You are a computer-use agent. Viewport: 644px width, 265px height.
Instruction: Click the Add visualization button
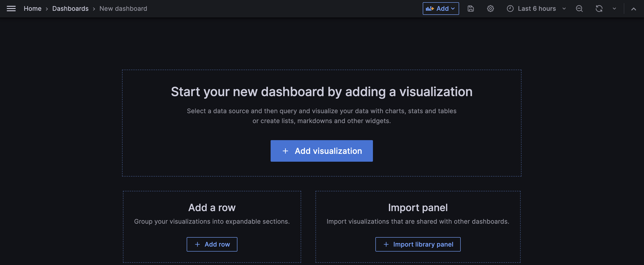(322, 151)
